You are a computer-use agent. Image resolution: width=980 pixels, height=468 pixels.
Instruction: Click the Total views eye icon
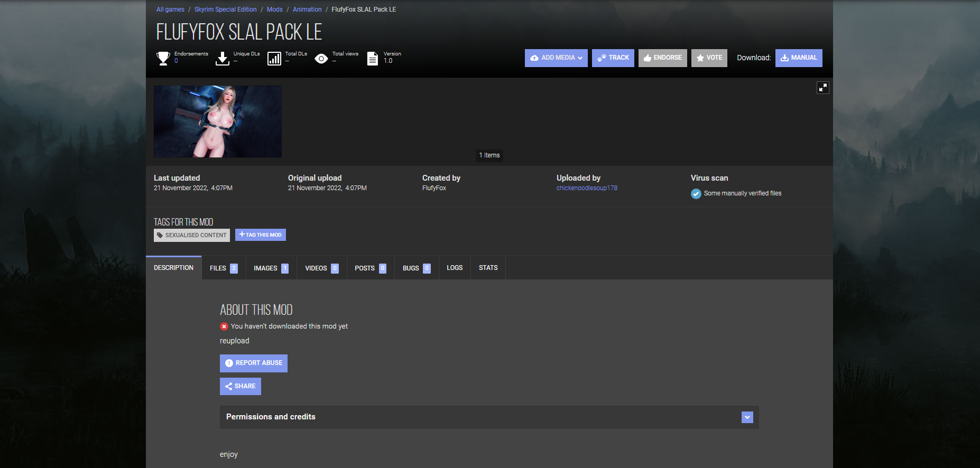click(321, 58)
